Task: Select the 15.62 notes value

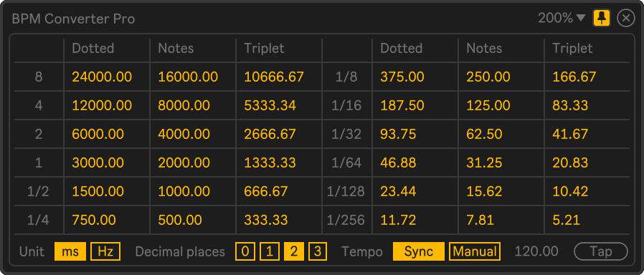Action: 484,191
